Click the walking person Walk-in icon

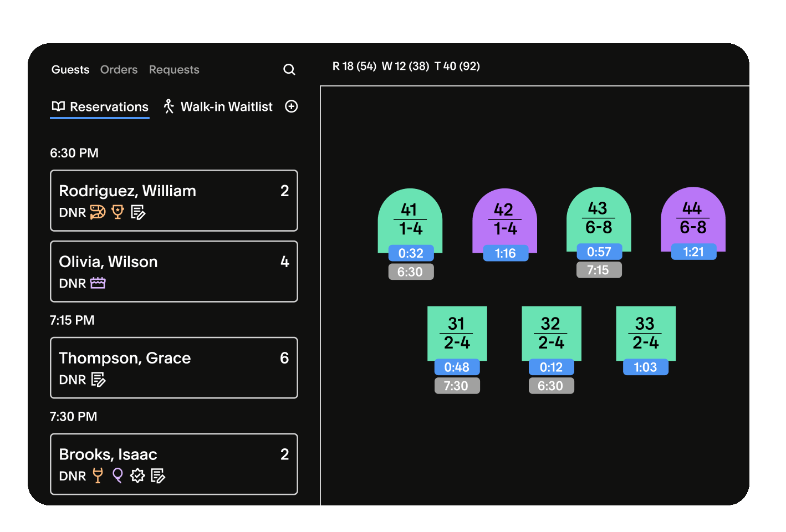tap(169, 106)
